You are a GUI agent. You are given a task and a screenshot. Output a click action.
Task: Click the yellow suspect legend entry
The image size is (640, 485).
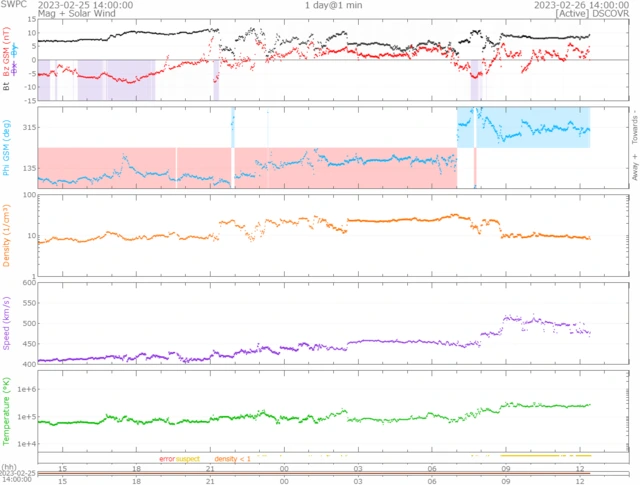click(x=188, y=459)
